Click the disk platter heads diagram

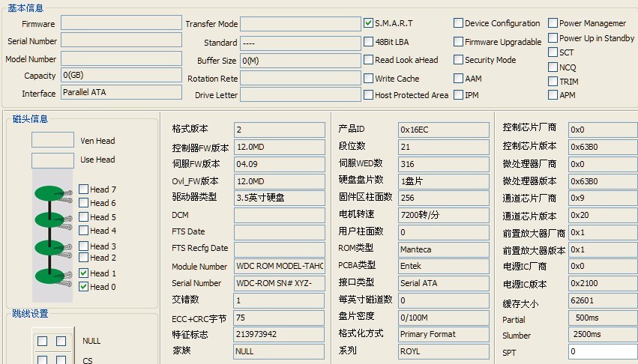point(53,236)
